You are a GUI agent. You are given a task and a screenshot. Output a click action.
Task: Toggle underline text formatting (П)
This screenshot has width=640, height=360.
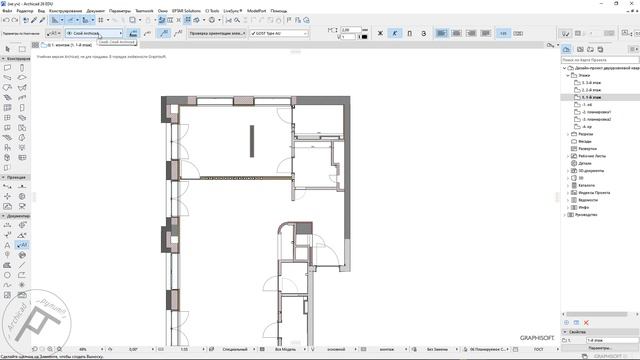[409, 33]
